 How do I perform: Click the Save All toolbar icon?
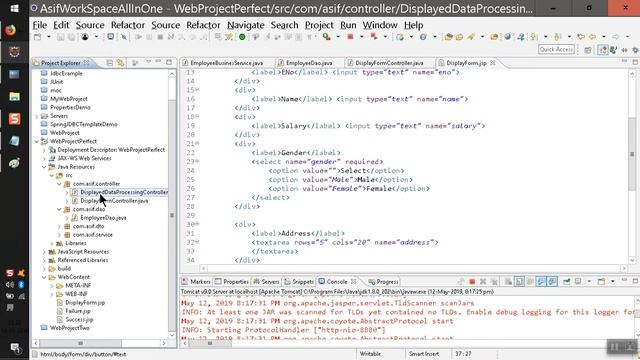(x=71, y=37)
